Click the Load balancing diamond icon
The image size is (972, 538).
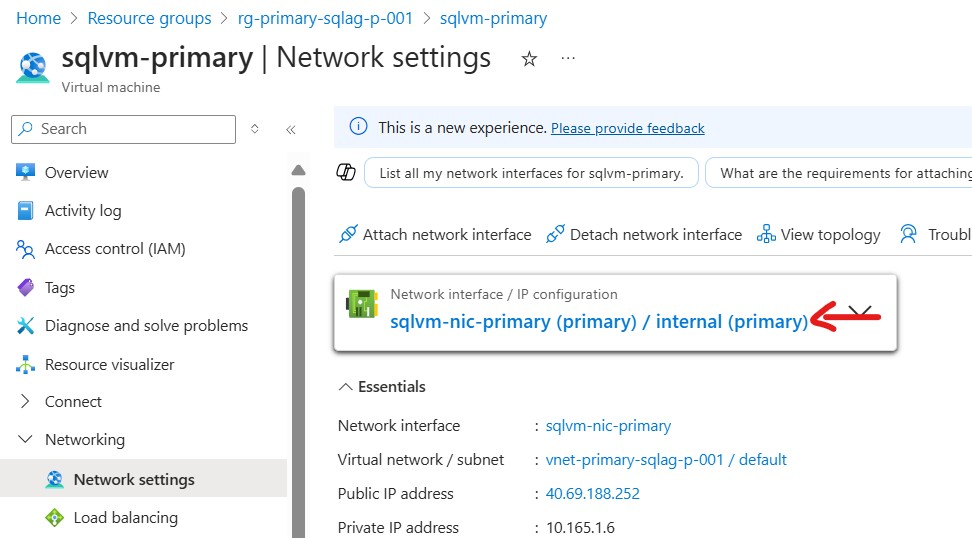coord(55,518)
